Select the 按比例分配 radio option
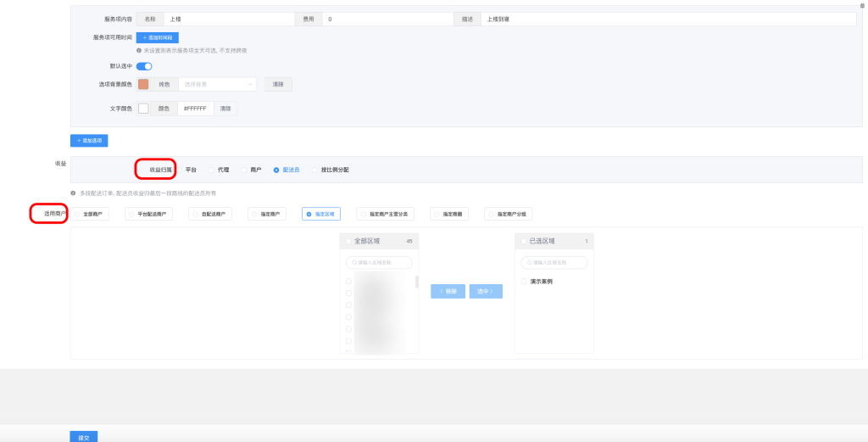 315,170
